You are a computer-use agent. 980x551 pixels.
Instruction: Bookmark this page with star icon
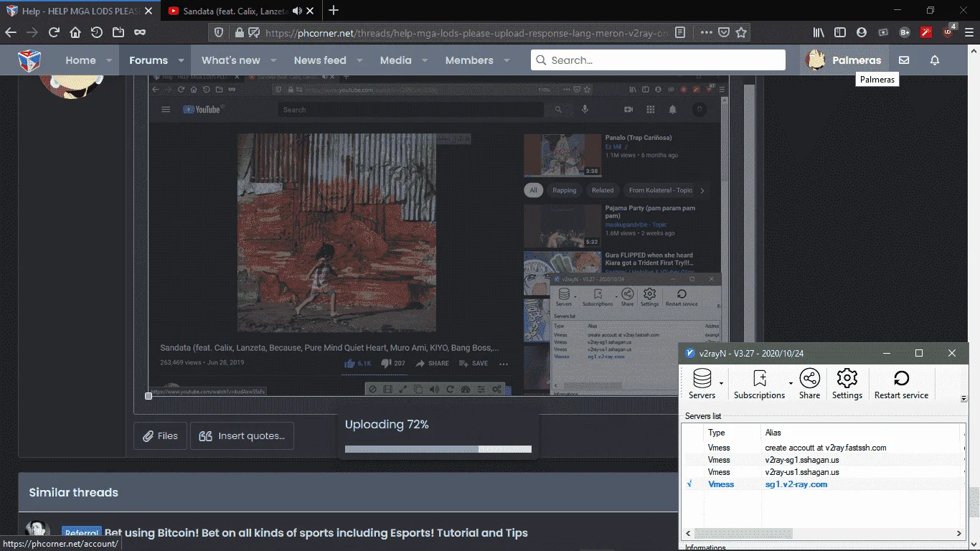(742, 32)
